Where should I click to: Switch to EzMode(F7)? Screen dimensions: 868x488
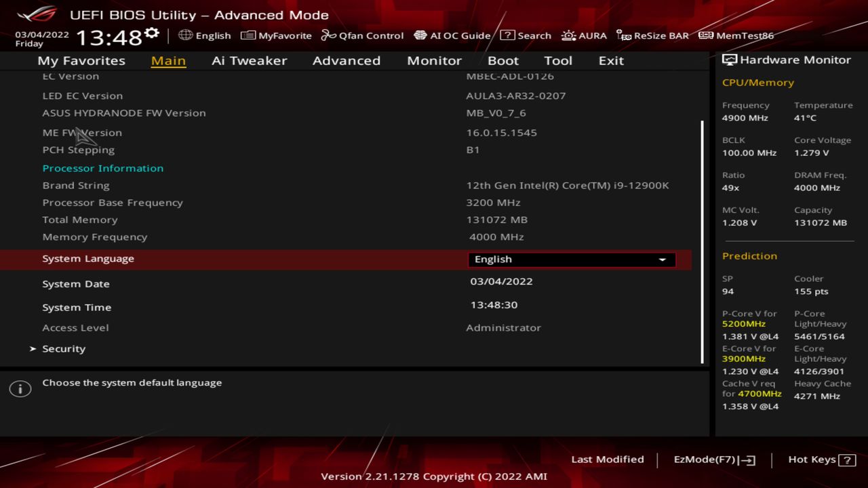click(x=714, y=460)
